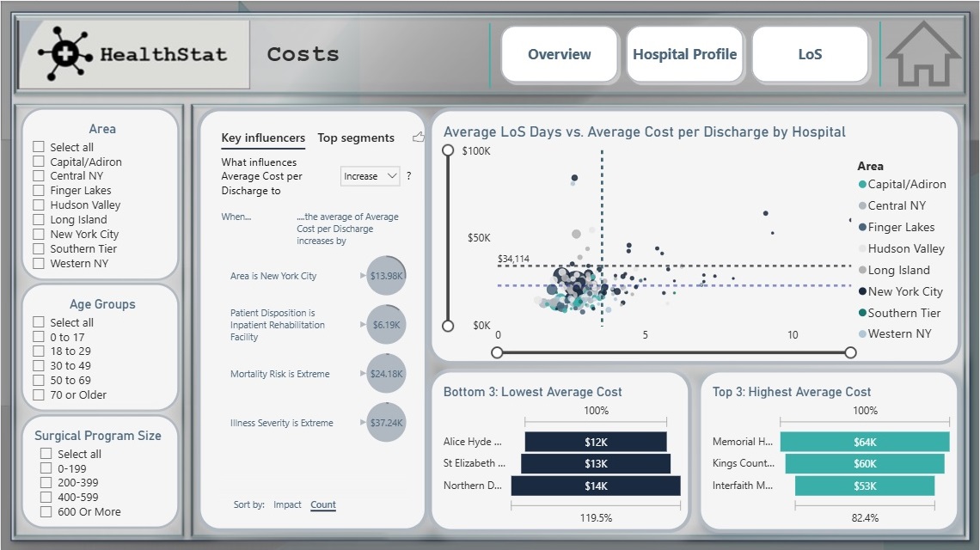This screenshot has height=550, width=980.
Task: Check the New York City area checkbox
Action: tap(39, 234)
